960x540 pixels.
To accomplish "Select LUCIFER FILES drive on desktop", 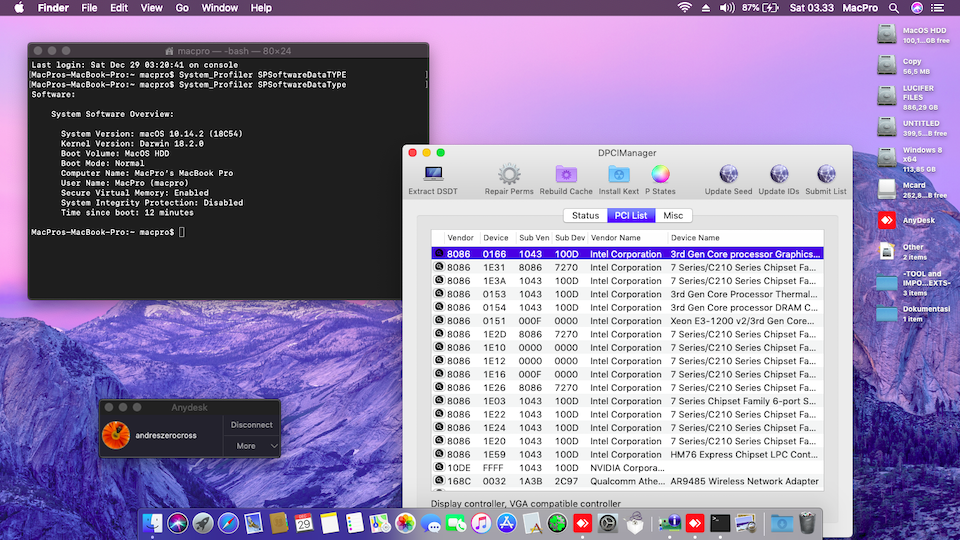I will pos(887,96).
